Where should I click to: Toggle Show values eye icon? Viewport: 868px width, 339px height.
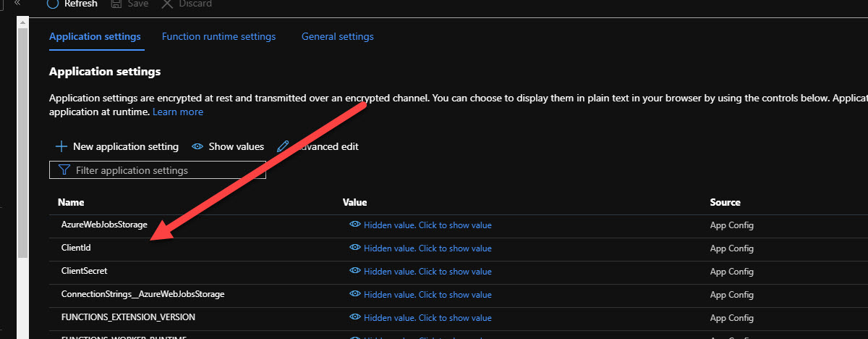pos(197,146)
